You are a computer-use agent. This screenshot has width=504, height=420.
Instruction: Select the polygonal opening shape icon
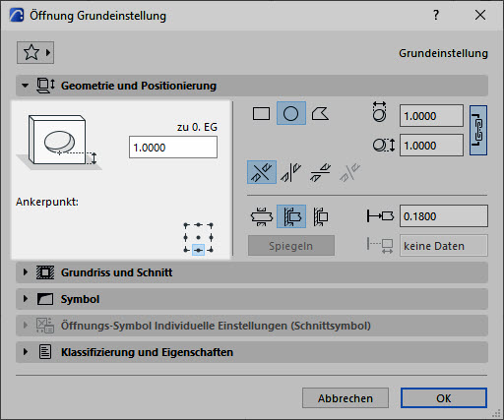pos(320,113)
